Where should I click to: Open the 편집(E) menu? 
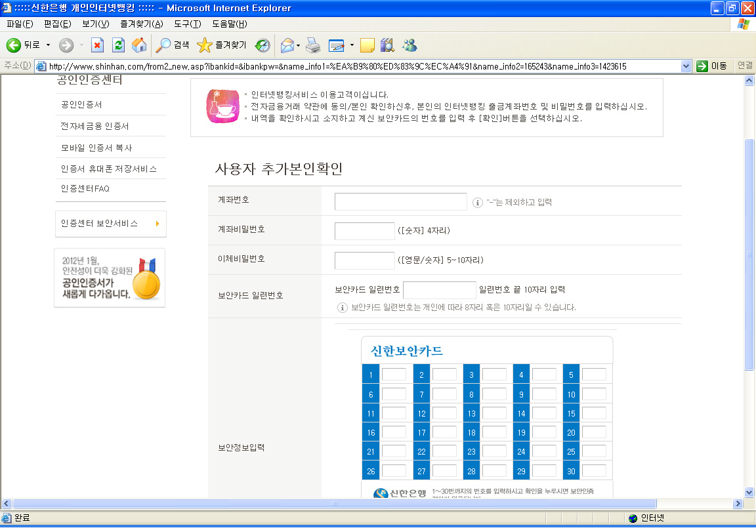[x=57, y=24]
